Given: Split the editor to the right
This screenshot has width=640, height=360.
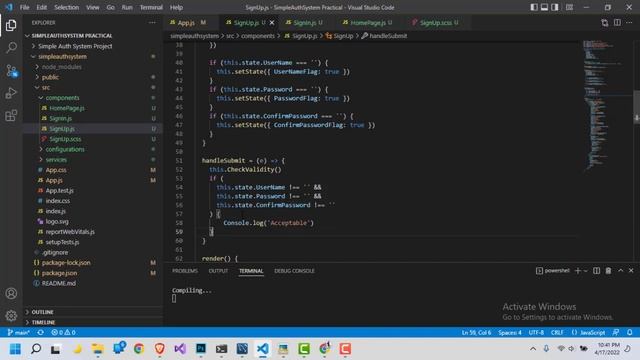Looking at the screenshot, I should click(617, 23).
